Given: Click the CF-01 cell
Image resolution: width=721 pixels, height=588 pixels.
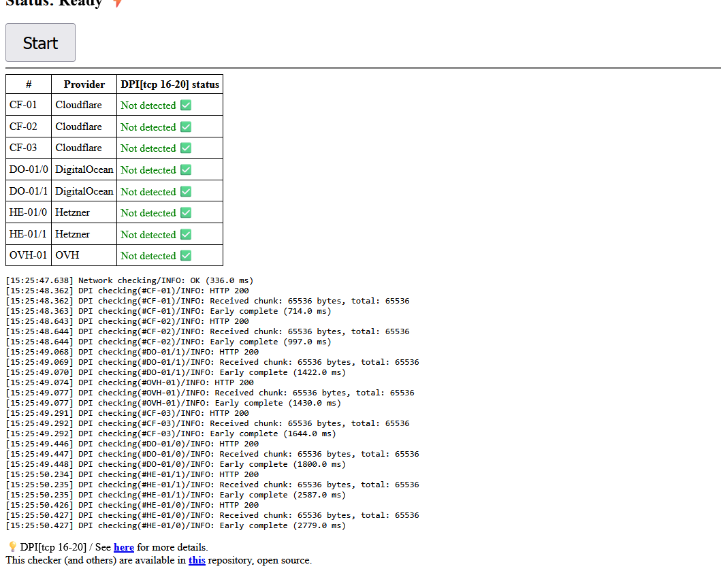Looking at the screenshot, I should (x=29, y=105).
